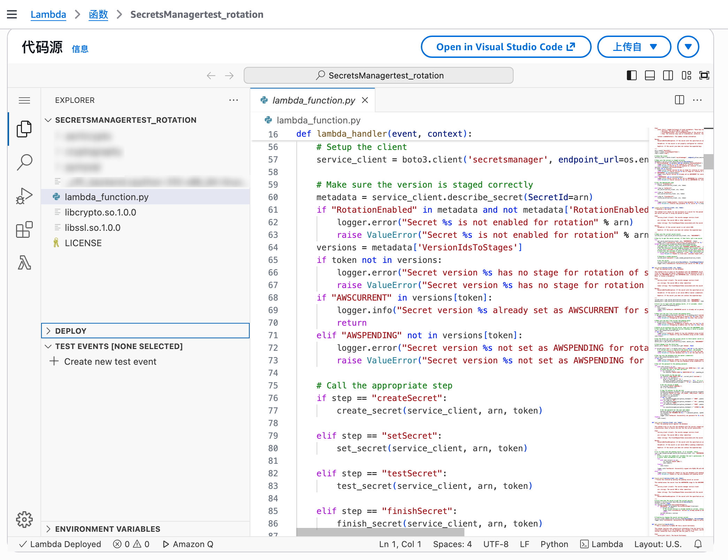Open the Search view in activity bar
The image size is (728, 560).
coord(24,162)
